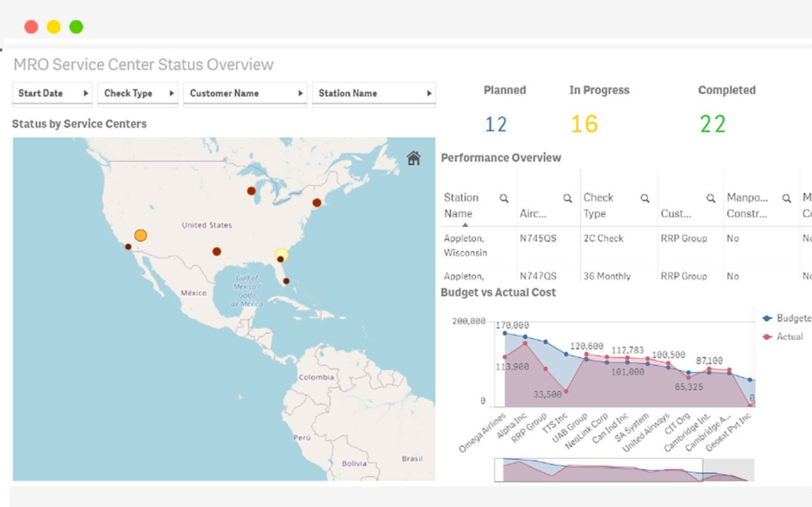Image resolution: width=812 pixels, height=507 pixels.
Task: Click the In Progress count 16
Action: [x=584, y=124]
